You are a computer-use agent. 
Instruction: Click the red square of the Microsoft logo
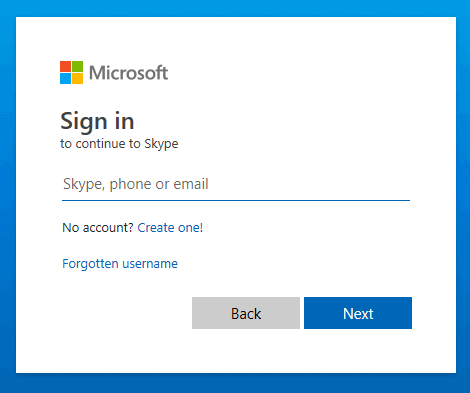click(x=65, y=66)
